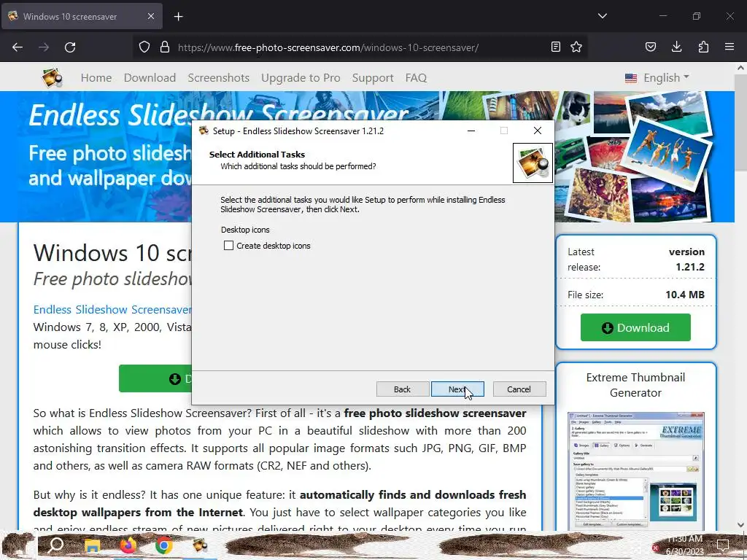Switch to the setup installer taskbar icon
This screenshot has height=560, width=747.
coord(200,545)
